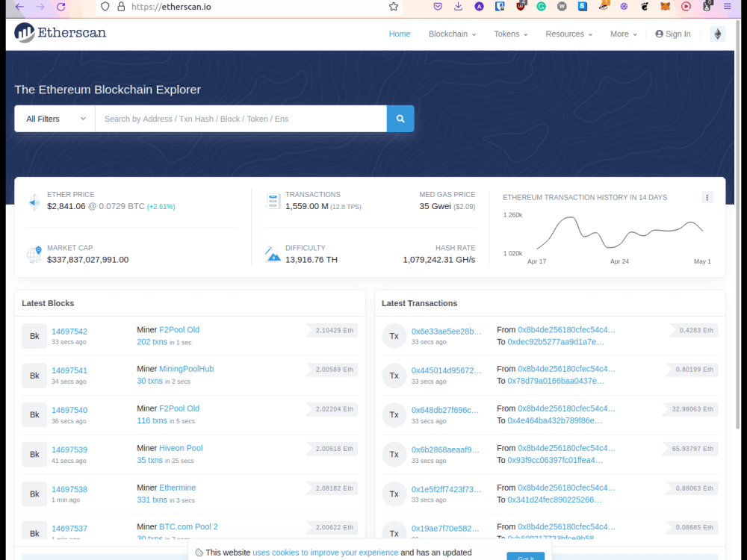Click the cookies policy link
This screenshot has height=560, width=747.
tap(326, 553)
